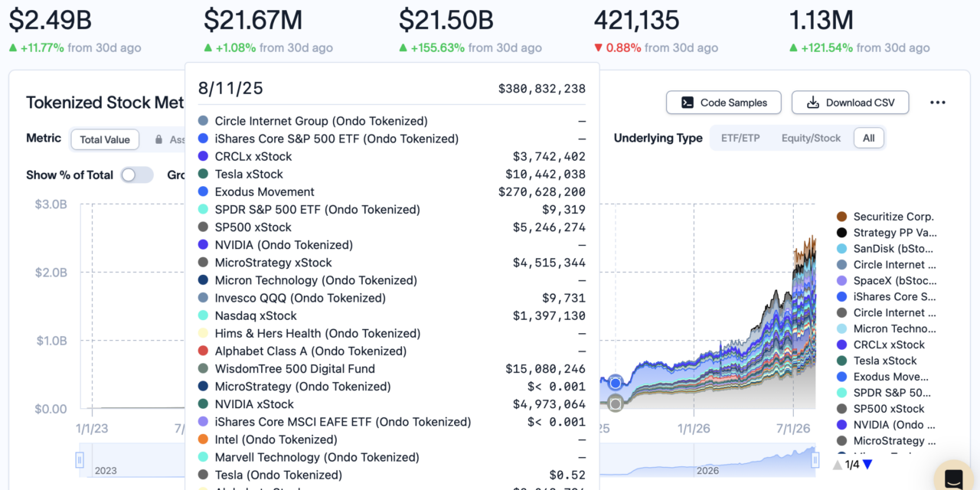Open the chat support widget
This screenshot has height=490, width=980.
point(954,479)
